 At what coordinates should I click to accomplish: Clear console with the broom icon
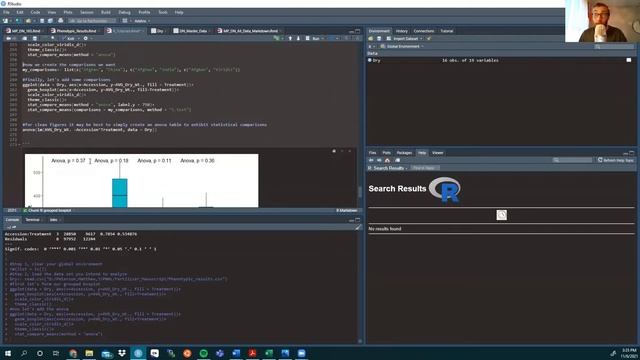[358, 227]
